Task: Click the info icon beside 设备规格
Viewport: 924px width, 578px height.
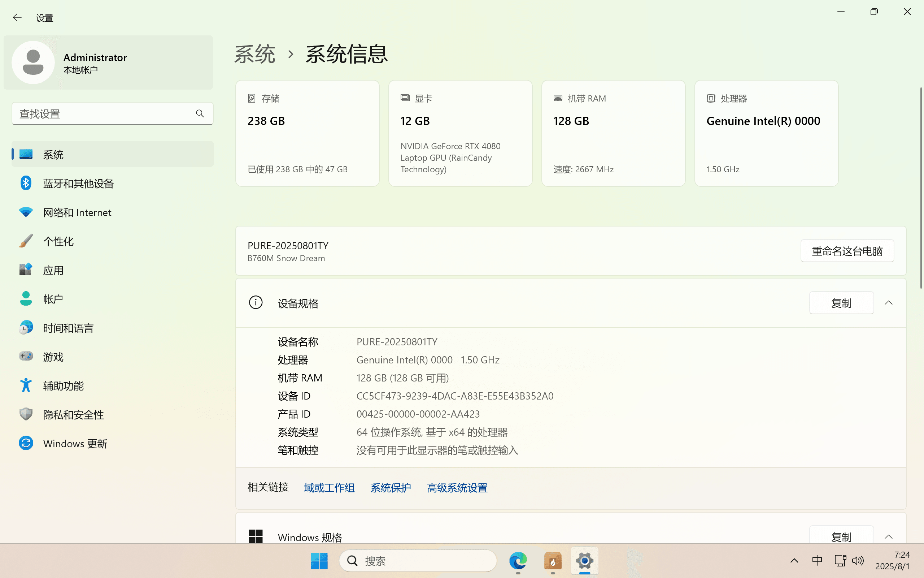Action: click(256, 302)
